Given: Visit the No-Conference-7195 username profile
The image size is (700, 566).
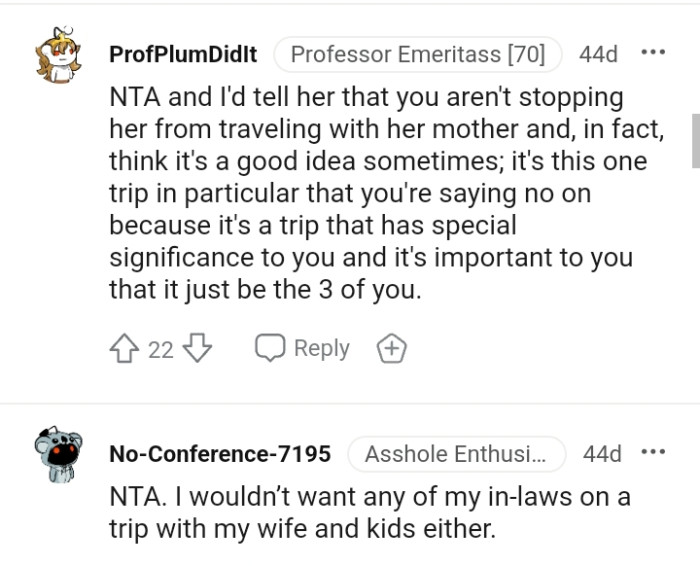Looking at the screenshot, I should (x=219, y=454).
